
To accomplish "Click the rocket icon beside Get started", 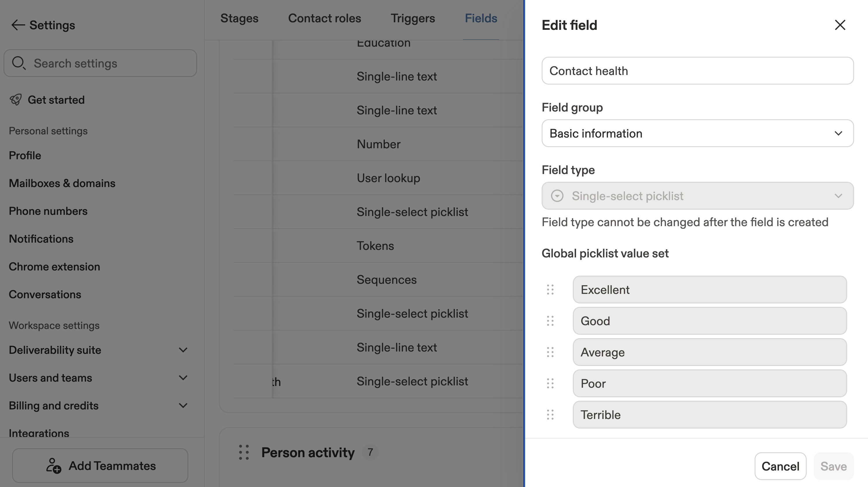I will tap(16, 100).
